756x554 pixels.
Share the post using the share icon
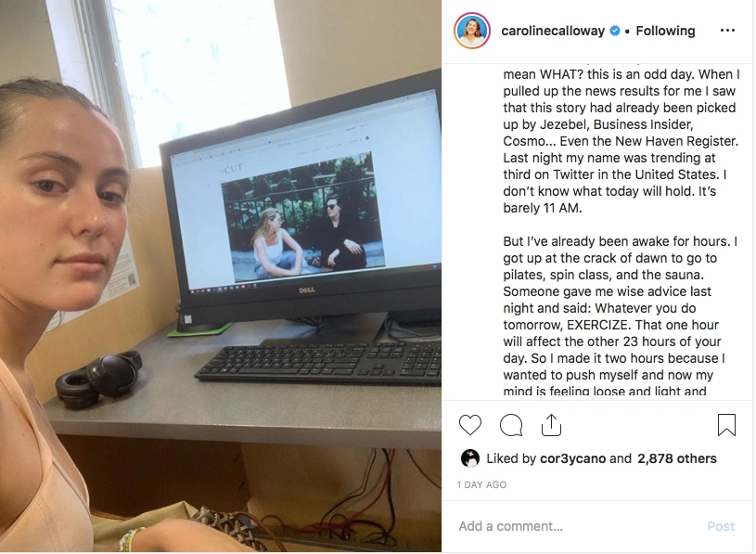point(551,425)
